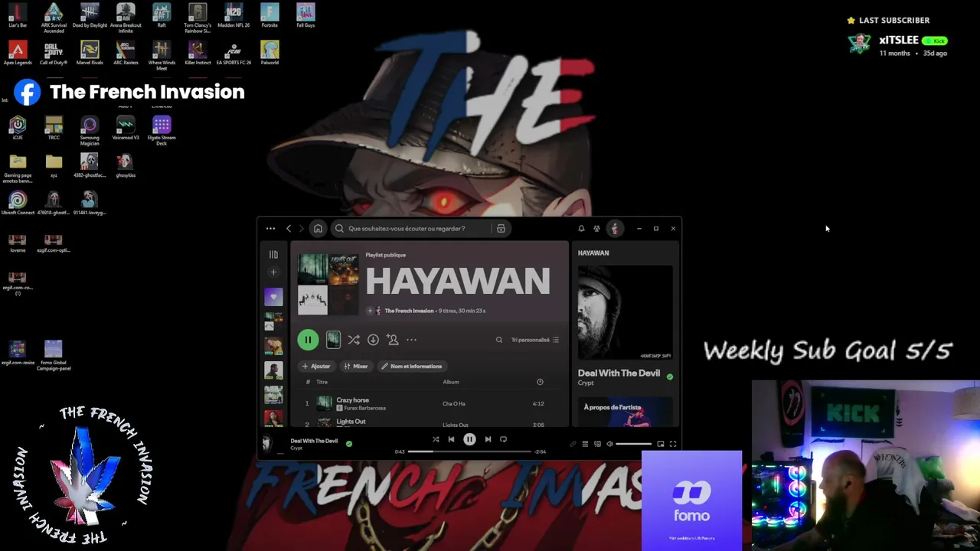Select the xyz desktop folder

[x=54, y=165]
